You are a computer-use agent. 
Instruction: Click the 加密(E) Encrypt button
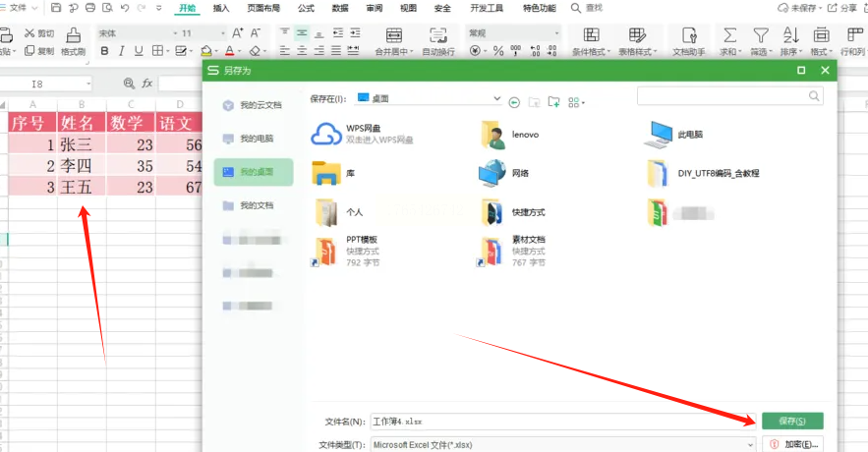[x=792, y=444]
